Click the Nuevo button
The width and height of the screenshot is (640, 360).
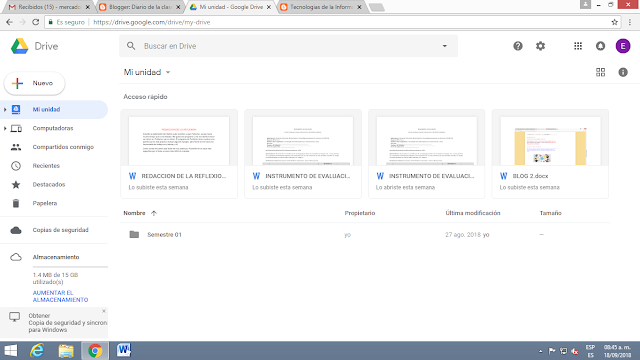coord(34,83)
